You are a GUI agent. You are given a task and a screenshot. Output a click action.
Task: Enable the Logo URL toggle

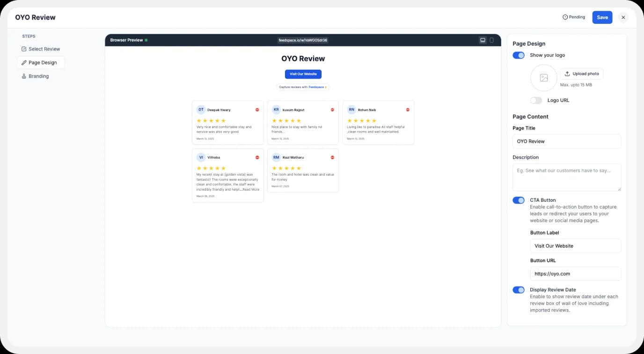click(x=536, y=100)
